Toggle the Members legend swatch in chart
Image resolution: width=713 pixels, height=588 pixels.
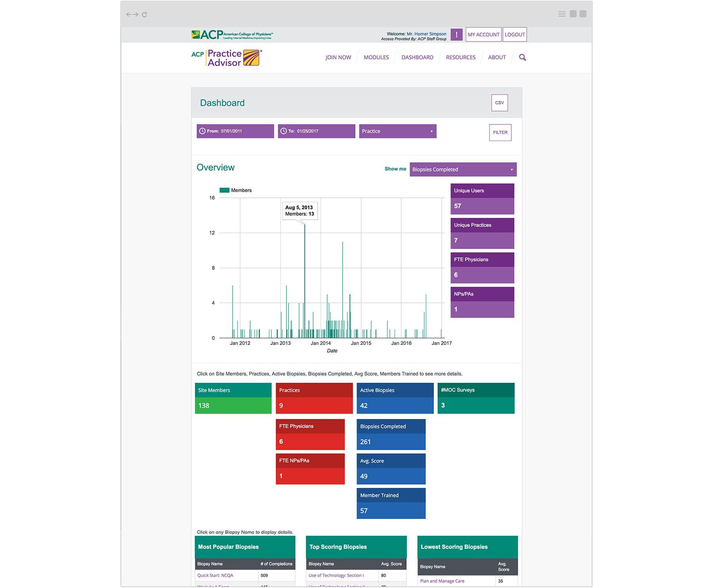click(x=225, y=190)
